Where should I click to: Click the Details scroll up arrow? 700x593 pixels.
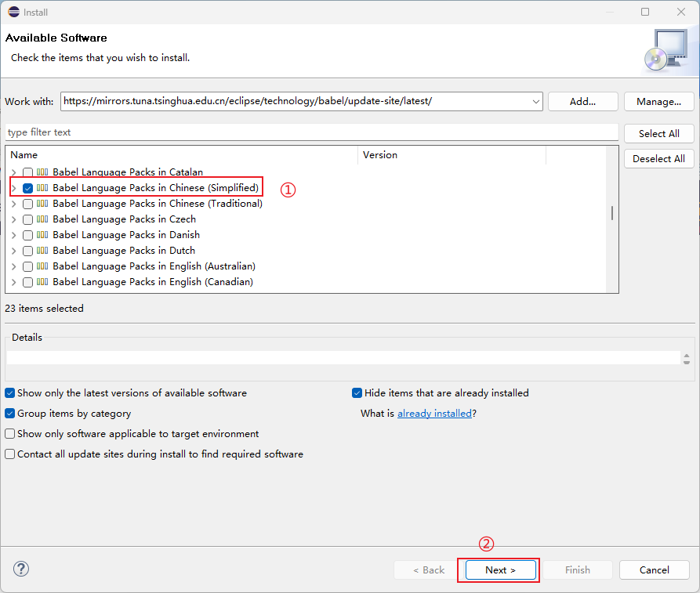pos(687,355)
